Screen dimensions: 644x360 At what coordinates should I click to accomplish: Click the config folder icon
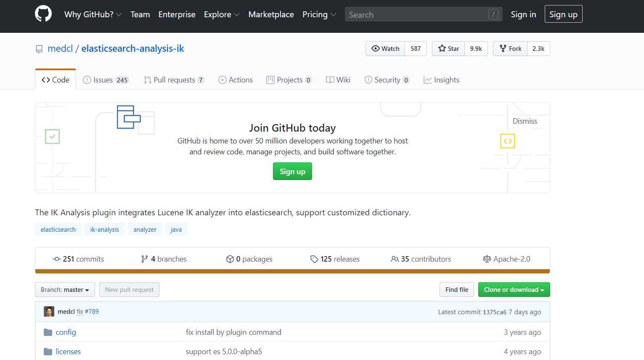(x=48, y=332)
